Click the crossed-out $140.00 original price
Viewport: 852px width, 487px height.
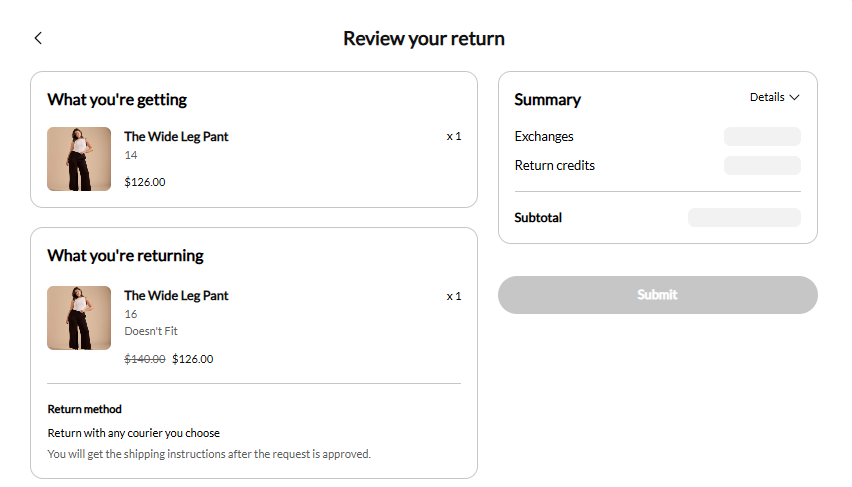click(145, 359)
